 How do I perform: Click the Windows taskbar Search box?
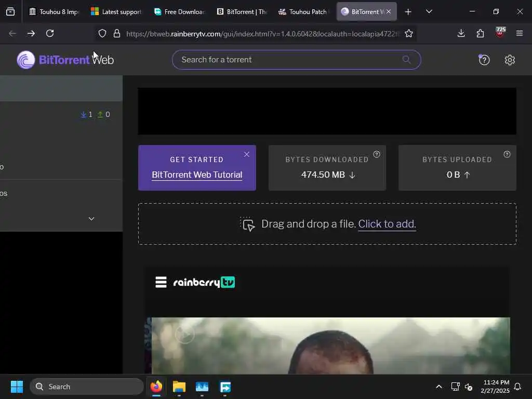87,387
